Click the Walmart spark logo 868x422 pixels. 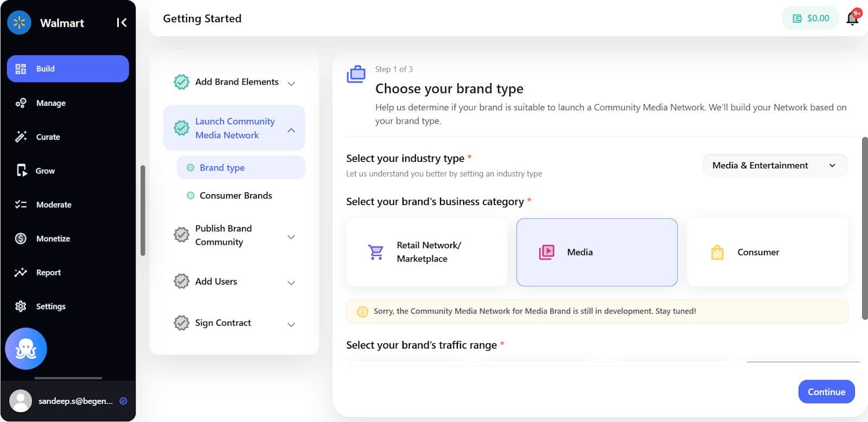coord(20,23)
